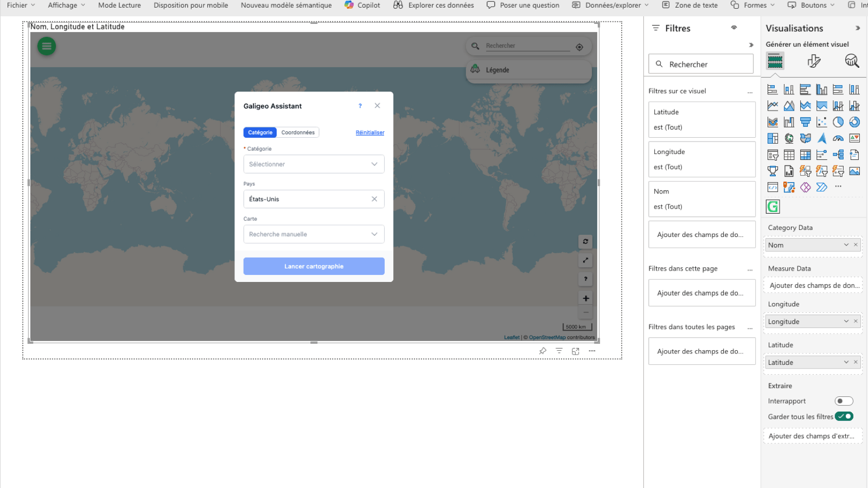Image resolution: width=868 pixels, height=488 pixels.
Task: Select the treemap visual
Action: coord(773,138)
